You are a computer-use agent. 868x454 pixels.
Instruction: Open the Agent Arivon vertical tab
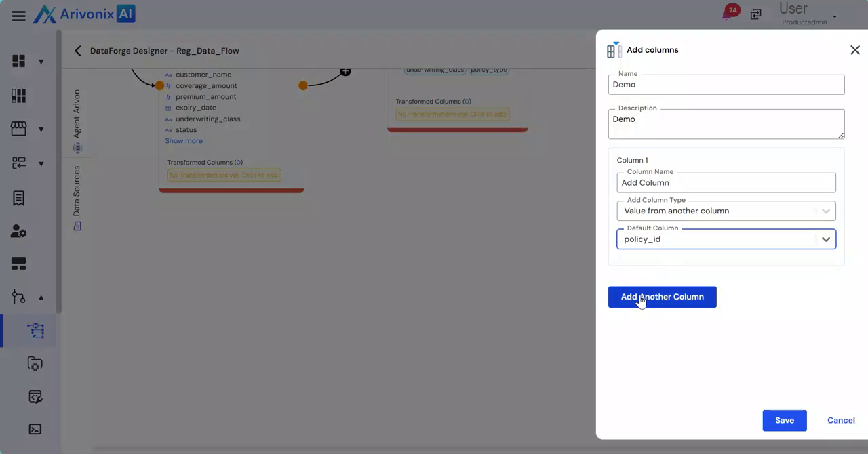click(77, 121)
